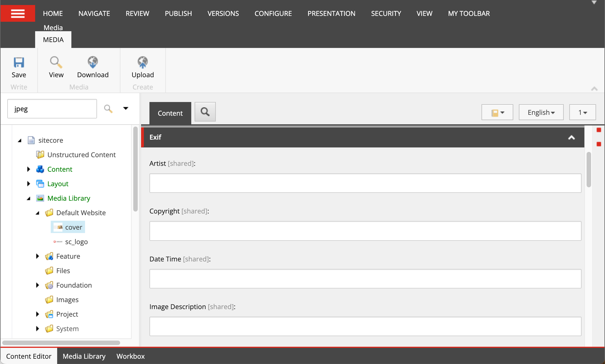Image resolution: width=605 pixels, height=364 pixels.
Task: Open the search tab beside Content
Action: (205, 112)
